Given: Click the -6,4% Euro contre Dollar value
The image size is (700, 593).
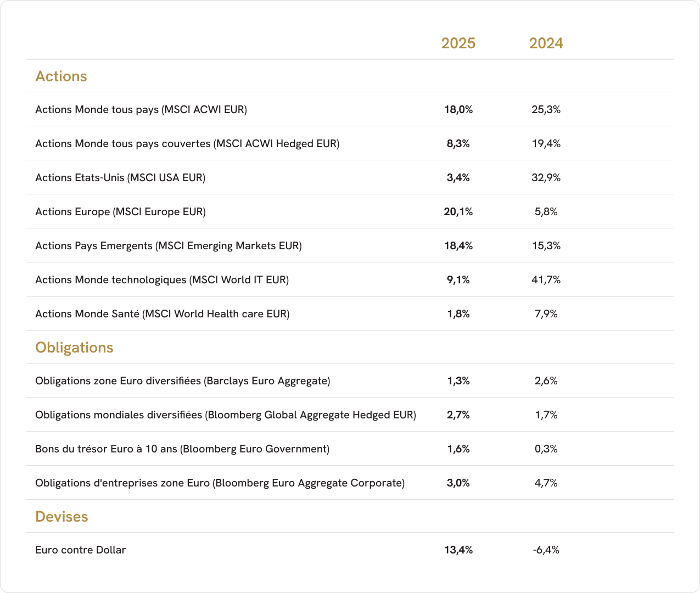Looking at the screenshot, I should pos(546,550).
